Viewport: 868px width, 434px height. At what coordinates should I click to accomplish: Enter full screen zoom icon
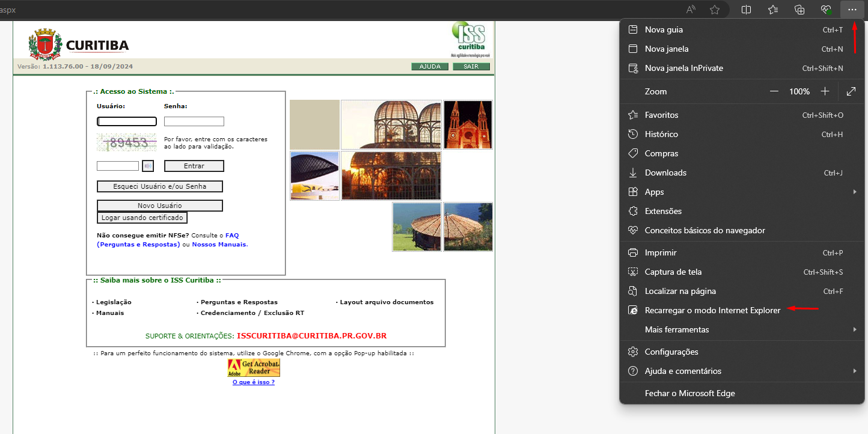[851, 91]
